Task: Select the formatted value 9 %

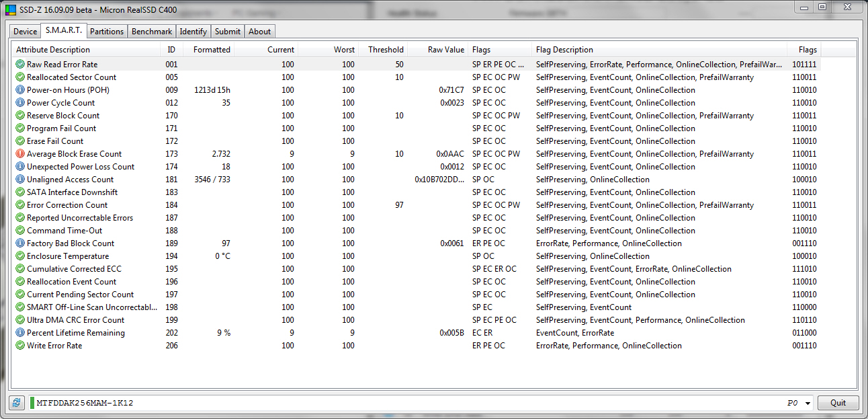Action: [x=224, y=333]
